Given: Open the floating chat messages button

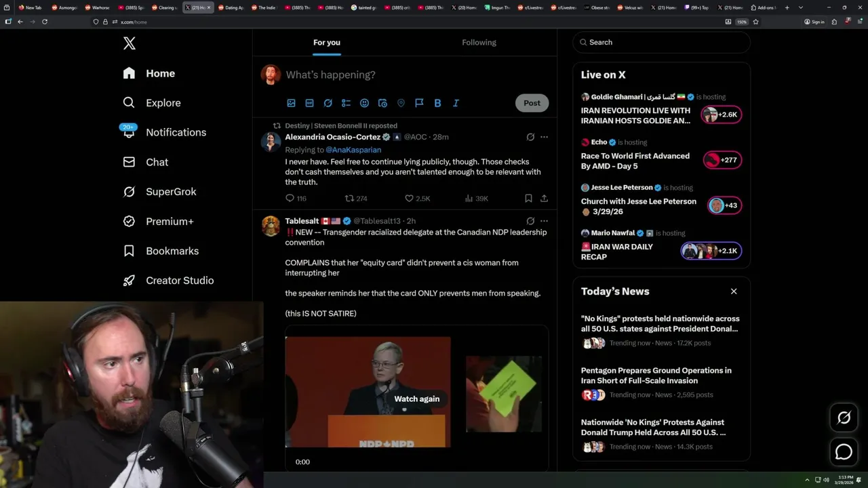Looking at the screenshot, I should pyautogui.click(x=844, y=451).
